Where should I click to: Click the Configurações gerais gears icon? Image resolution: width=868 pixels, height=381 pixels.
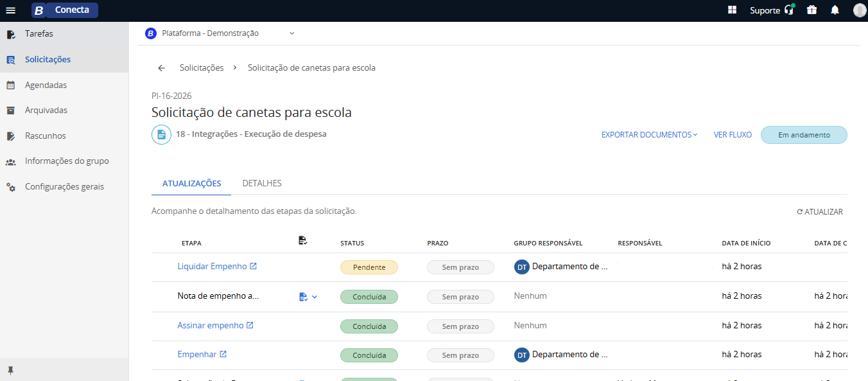coord(11,187)
